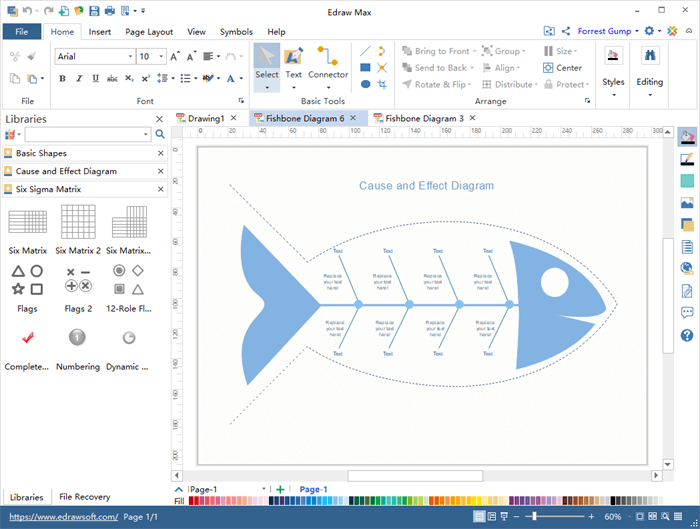This screenshot has width=700, height=529.
Task: Pick the ellipse shape tool
Action: click(365, 84)
